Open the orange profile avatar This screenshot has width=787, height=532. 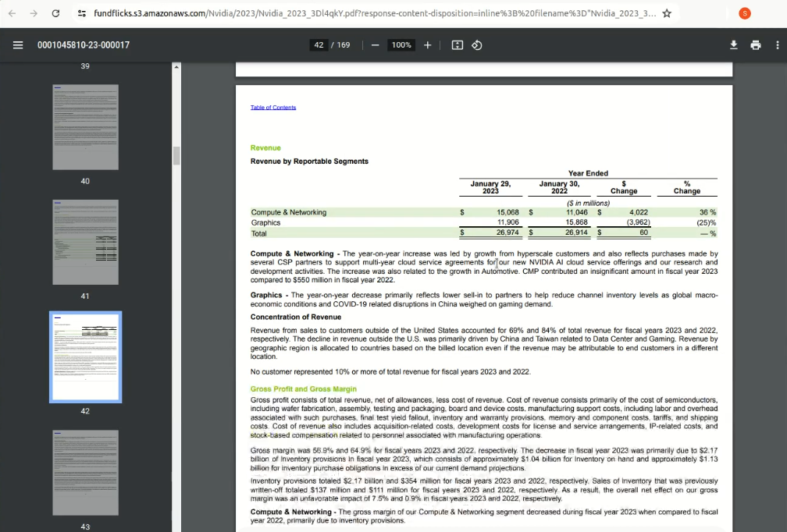(x=745, y=13)
